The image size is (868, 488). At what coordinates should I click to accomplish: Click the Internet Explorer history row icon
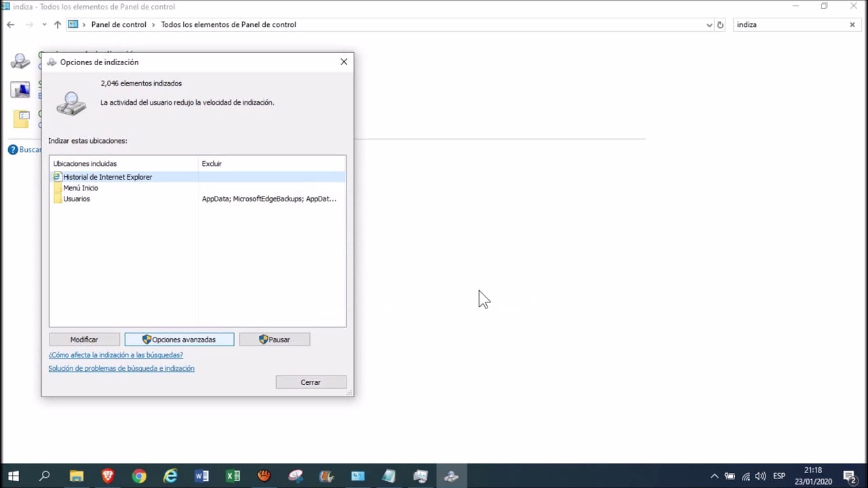(57, 177)
